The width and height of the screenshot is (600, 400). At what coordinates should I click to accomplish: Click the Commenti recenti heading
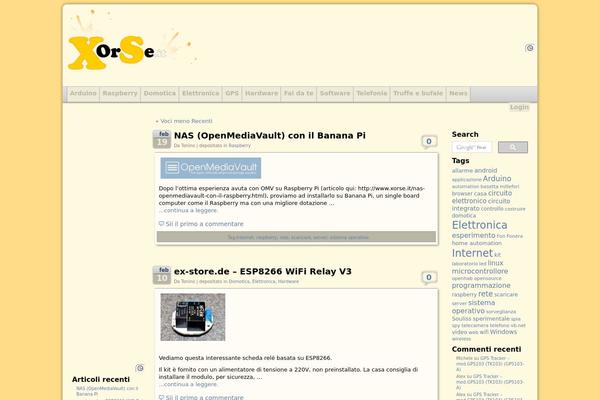pos(486,349)
